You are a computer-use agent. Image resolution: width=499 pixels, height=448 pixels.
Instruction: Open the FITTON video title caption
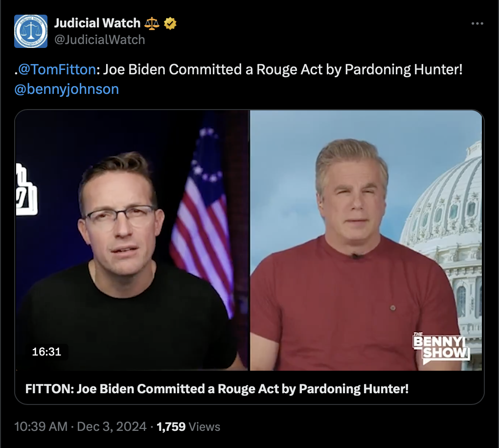tap(217, 388)
